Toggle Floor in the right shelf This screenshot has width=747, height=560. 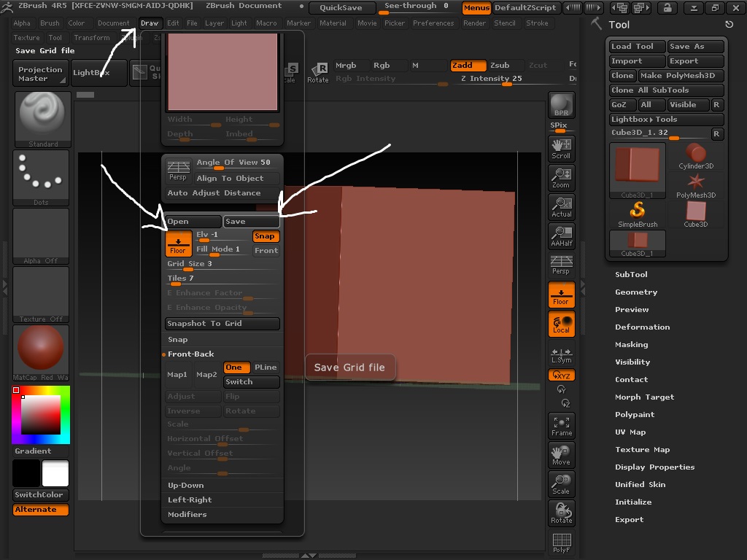[561, 295]
